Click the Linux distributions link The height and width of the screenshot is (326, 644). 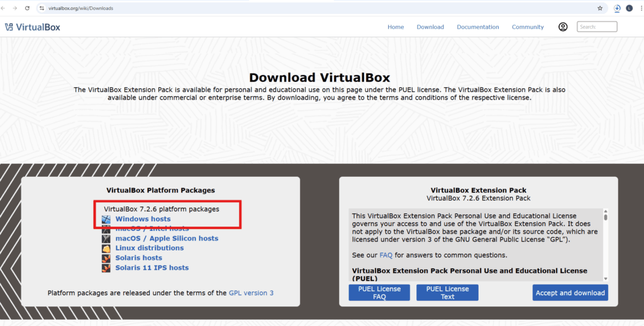(149, 249)
